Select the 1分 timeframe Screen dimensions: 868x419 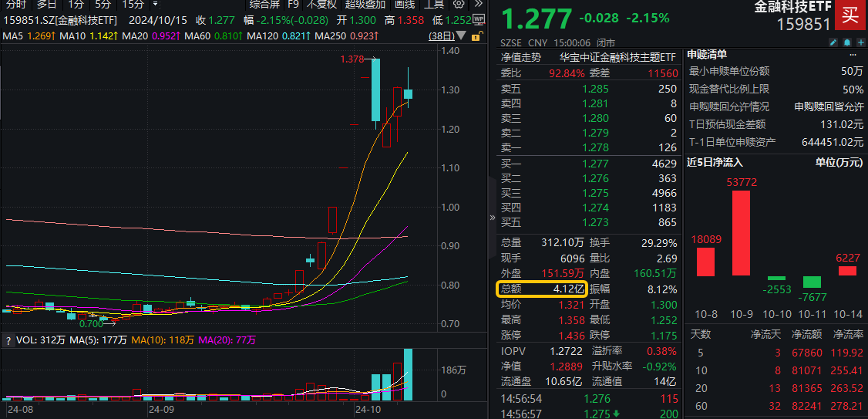75,5
